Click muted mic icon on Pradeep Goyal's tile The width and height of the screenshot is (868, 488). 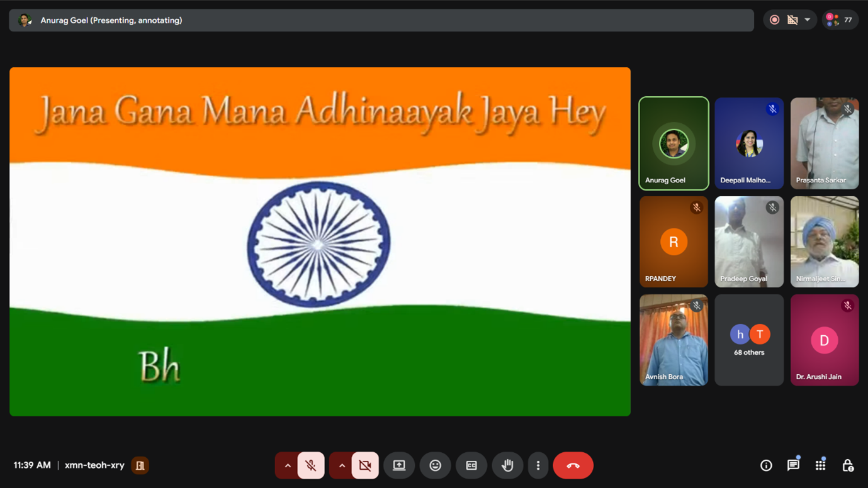(x=772, y=208)
